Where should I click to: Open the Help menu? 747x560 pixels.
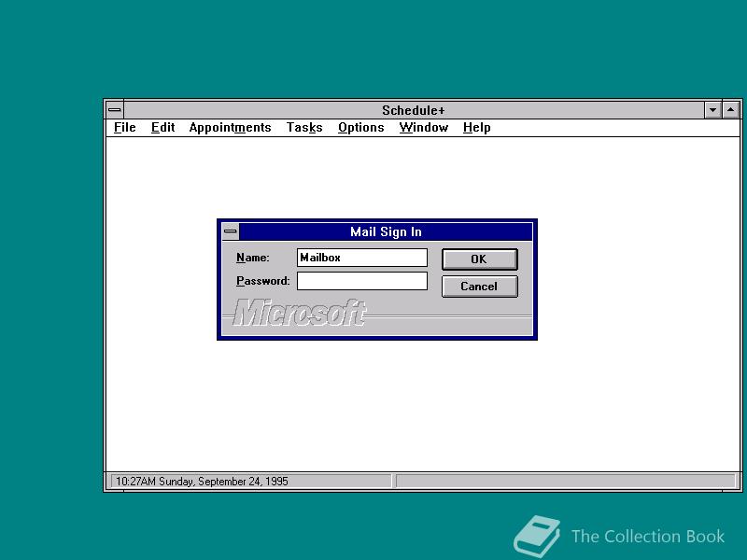coord(477,128)
